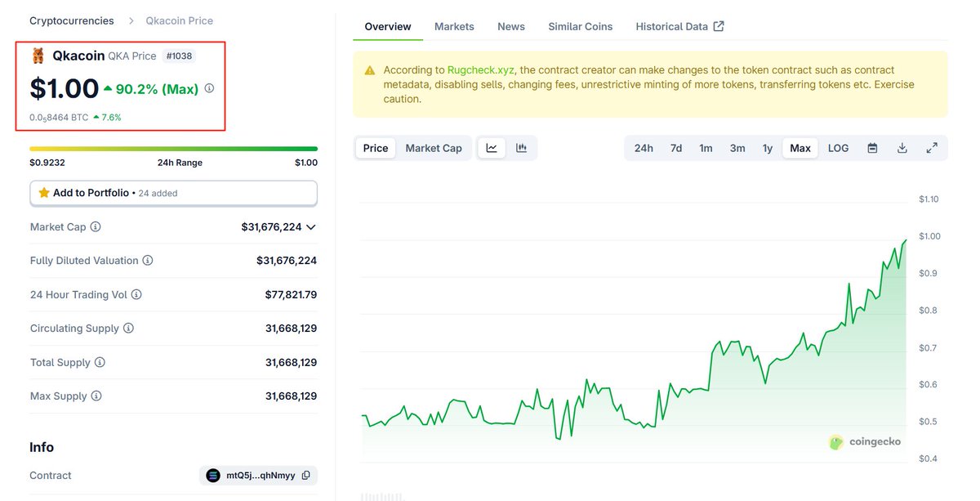
Task: Switch to candlestick chart view icon
Action: tap(521, 148)
